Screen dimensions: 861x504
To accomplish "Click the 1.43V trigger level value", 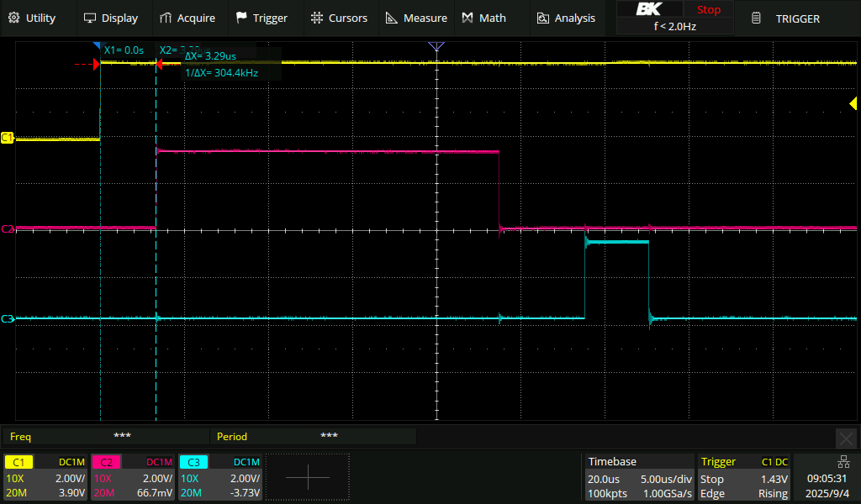I will [x=774, y=479].
